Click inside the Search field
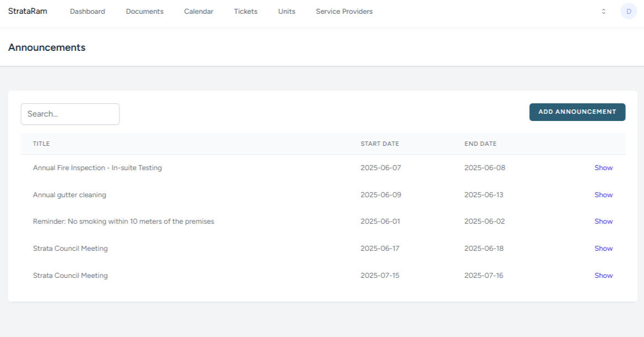The height and width of the screenshot is (337, 644). point(70,114)
